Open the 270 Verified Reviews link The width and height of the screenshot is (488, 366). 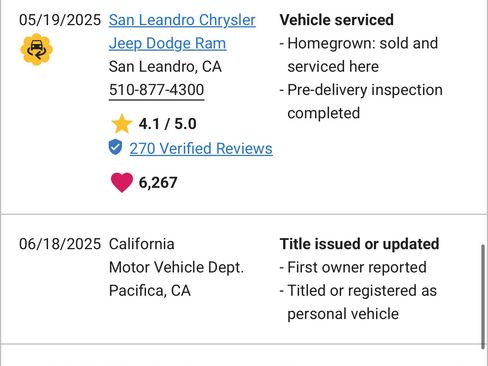point(201,149)
